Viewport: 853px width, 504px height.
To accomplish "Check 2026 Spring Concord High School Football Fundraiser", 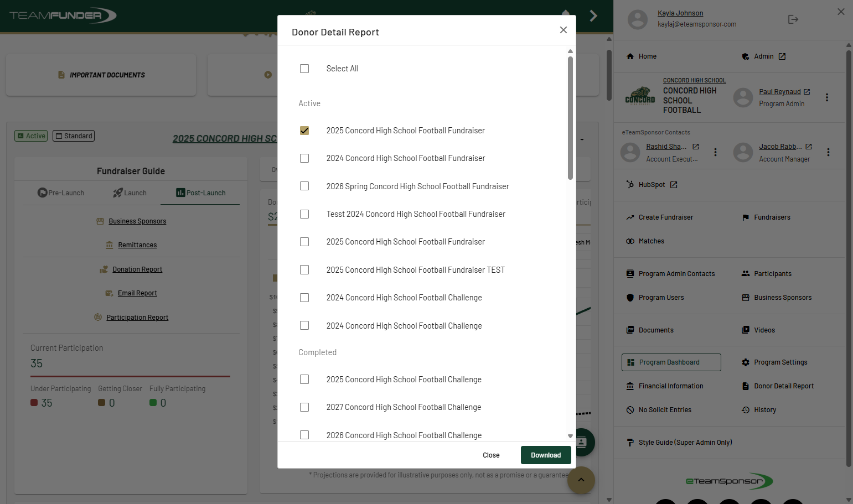I will click(304, 186).
